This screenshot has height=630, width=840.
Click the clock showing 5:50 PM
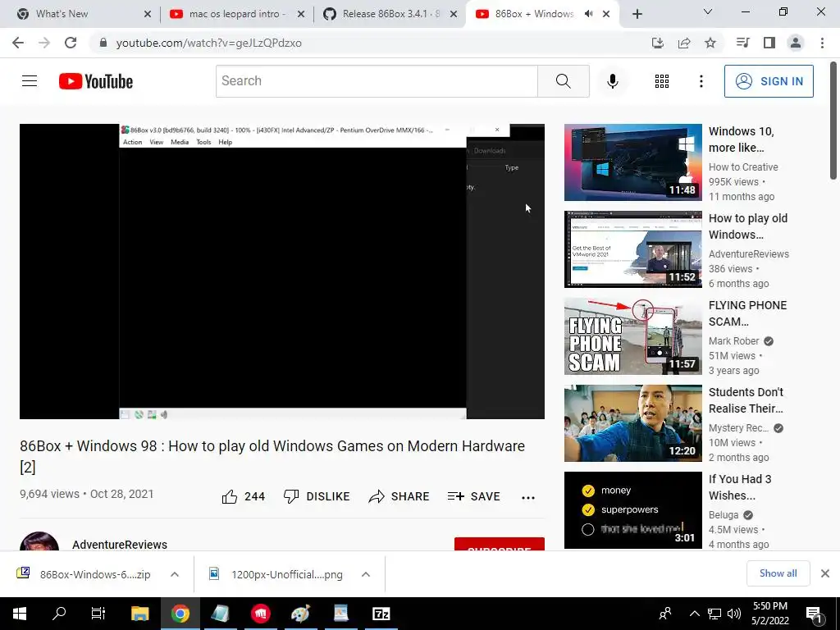click(x=769, y=606)
